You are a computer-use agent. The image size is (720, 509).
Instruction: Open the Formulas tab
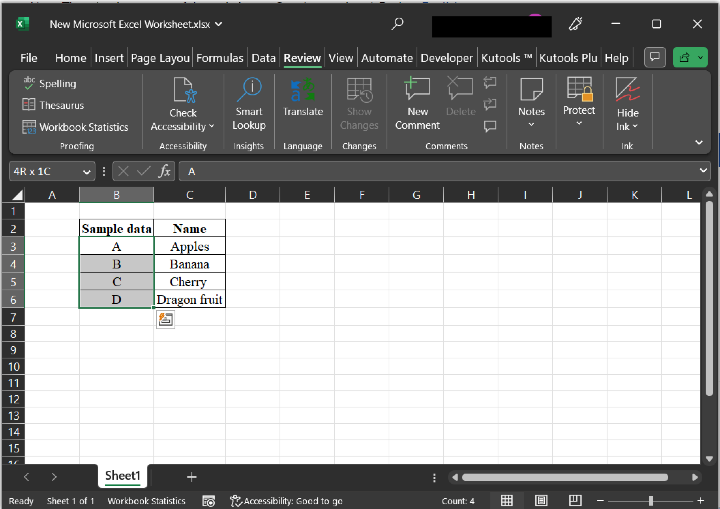(220, 58)
